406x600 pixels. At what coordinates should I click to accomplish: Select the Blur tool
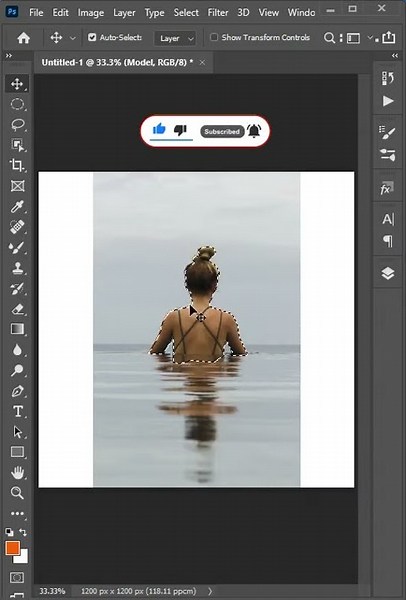click(17, 350)
